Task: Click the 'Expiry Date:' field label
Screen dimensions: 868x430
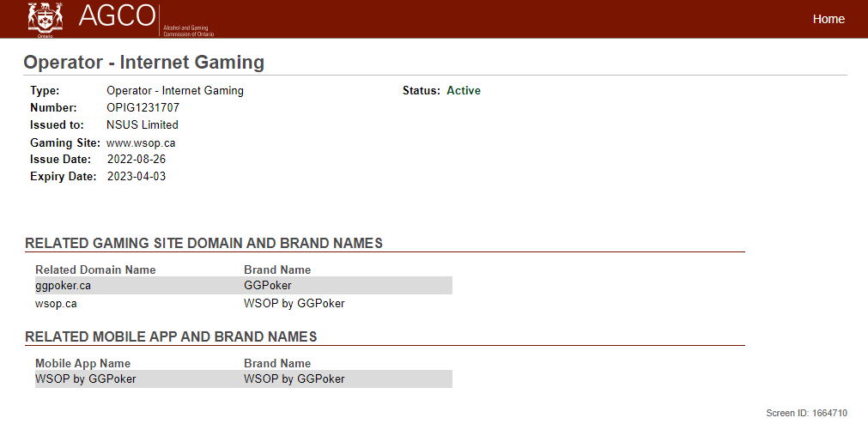Action: click(64, 177)
